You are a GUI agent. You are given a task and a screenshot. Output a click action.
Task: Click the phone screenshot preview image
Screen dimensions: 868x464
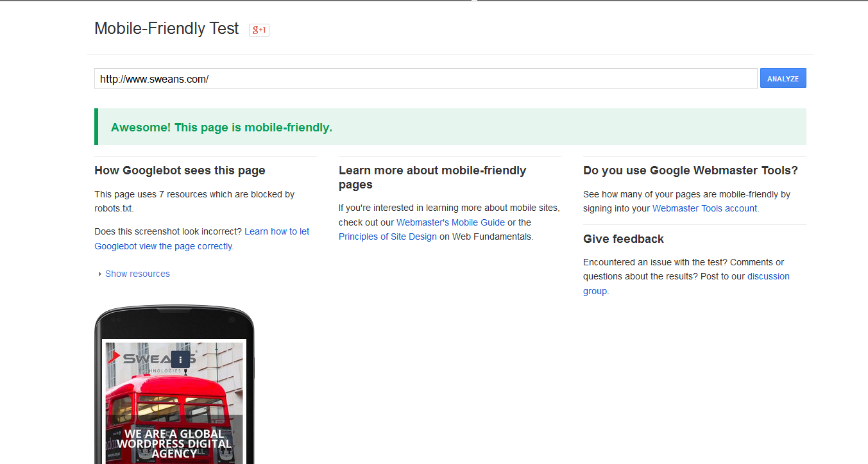pyautogui.click(x=174, y=402)
